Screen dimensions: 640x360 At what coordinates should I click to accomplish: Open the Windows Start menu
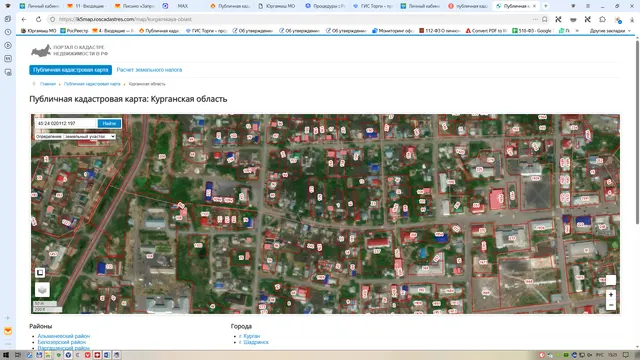[x=6, y=355]
